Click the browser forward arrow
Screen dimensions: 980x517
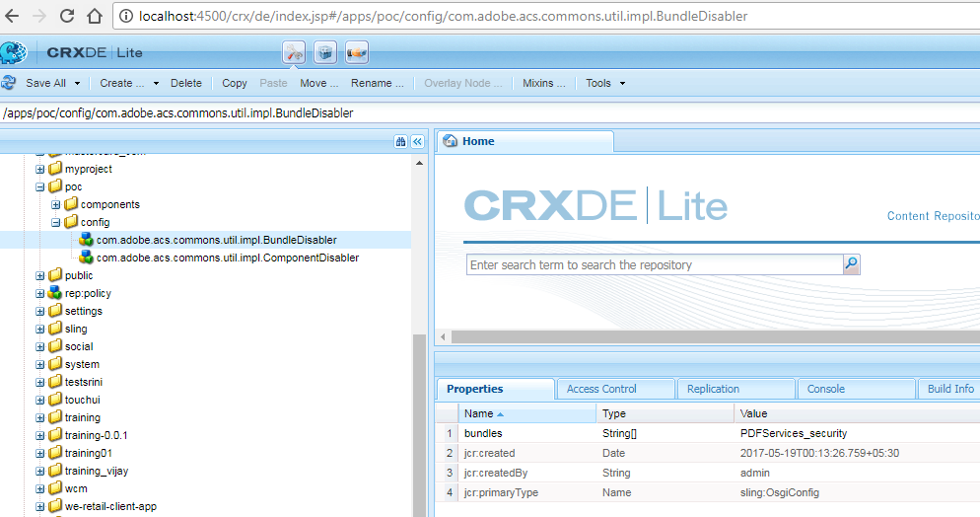(39, 16)
